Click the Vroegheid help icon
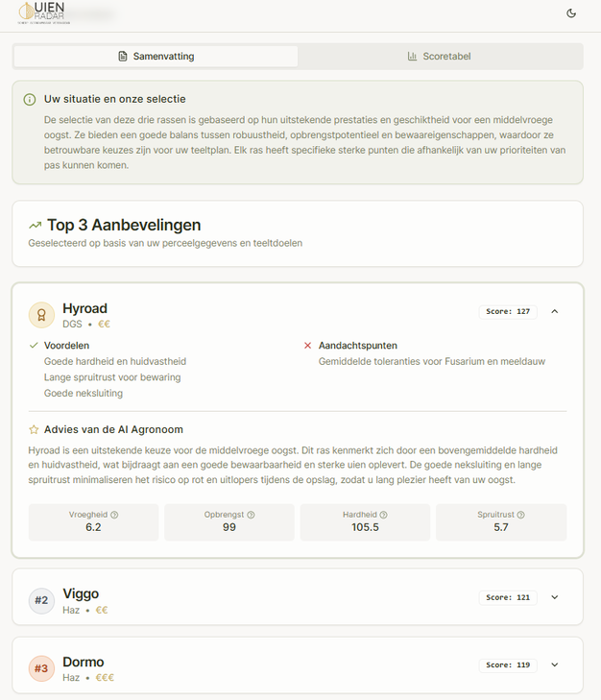The height and width of the screenshot is (700, 601). (114, 515)
